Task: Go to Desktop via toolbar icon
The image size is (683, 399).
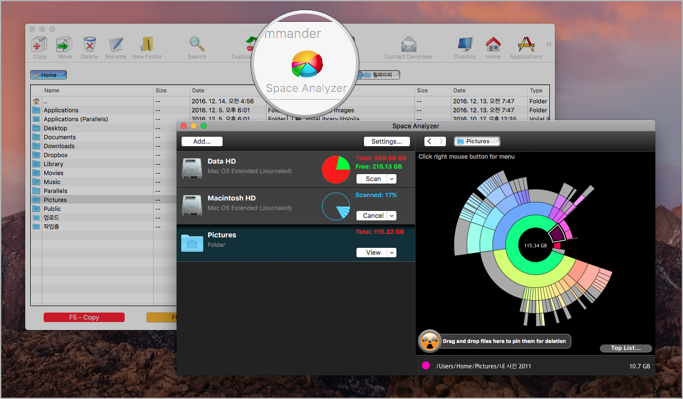Action: coord(465,44)
